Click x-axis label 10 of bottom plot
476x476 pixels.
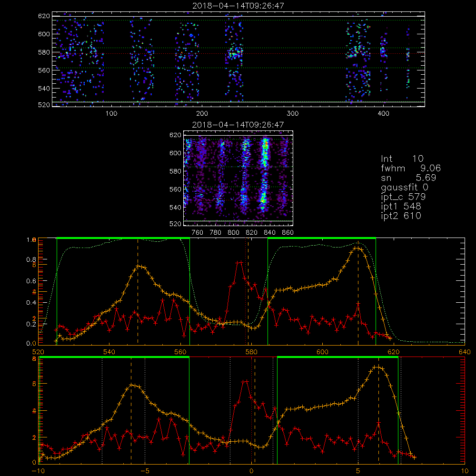[x=465, y=471]
